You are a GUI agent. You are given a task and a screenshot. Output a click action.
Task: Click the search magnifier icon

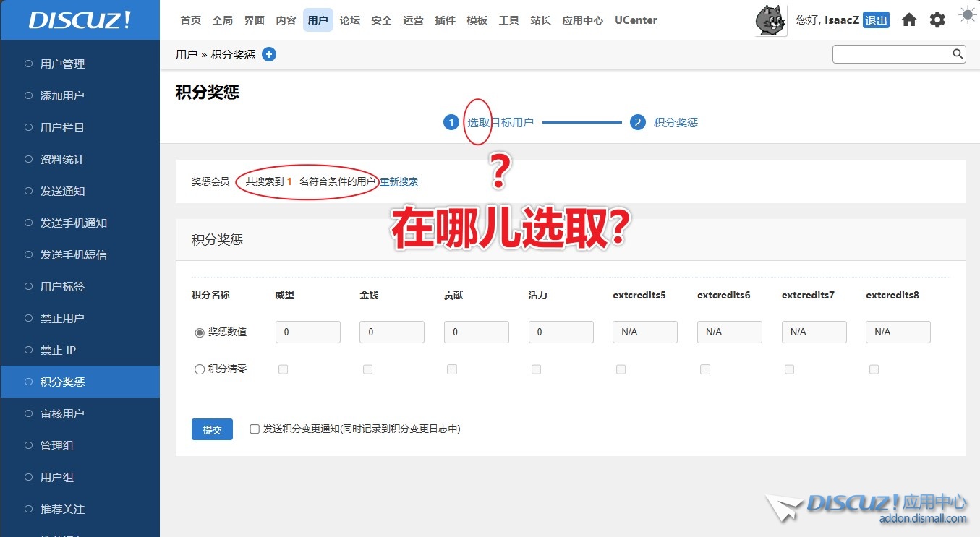tap(958, 54)
